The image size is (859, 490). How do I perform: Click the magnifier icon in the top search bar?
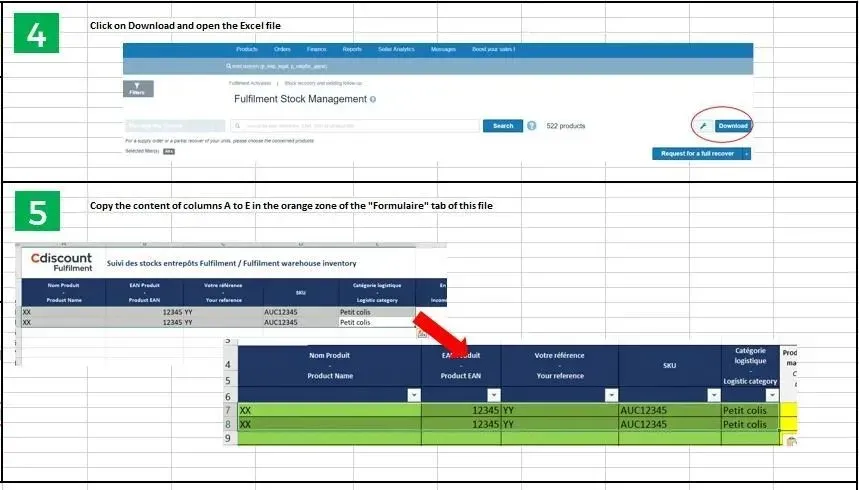(x=228, y=66)
